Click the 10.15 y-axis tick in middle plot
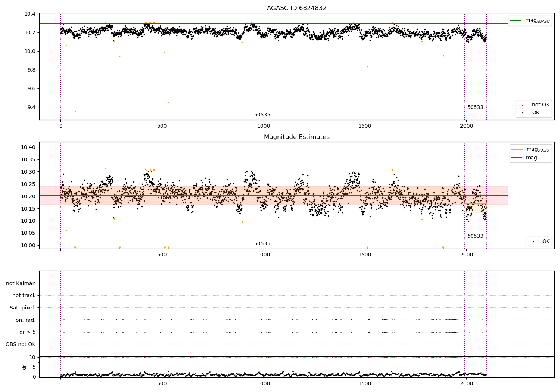This screenshot has height=392, width=560. [28, 209]
